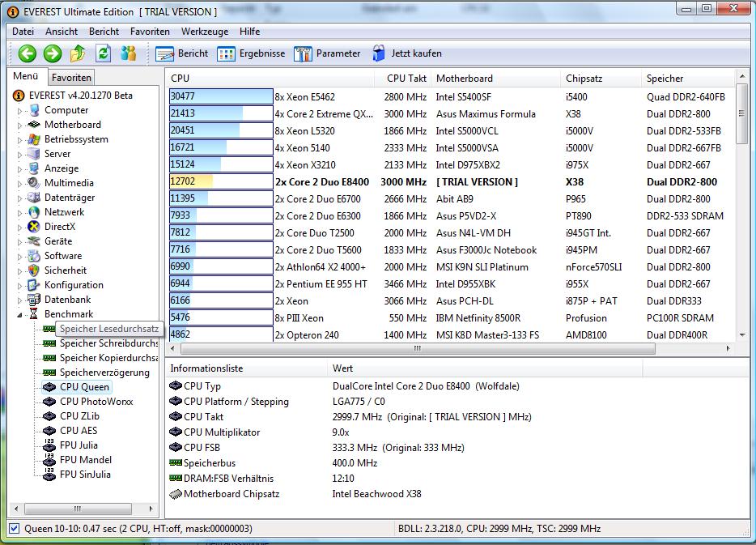
Task: Expand the Multimedia tree node
Action: tap(19, 184)
